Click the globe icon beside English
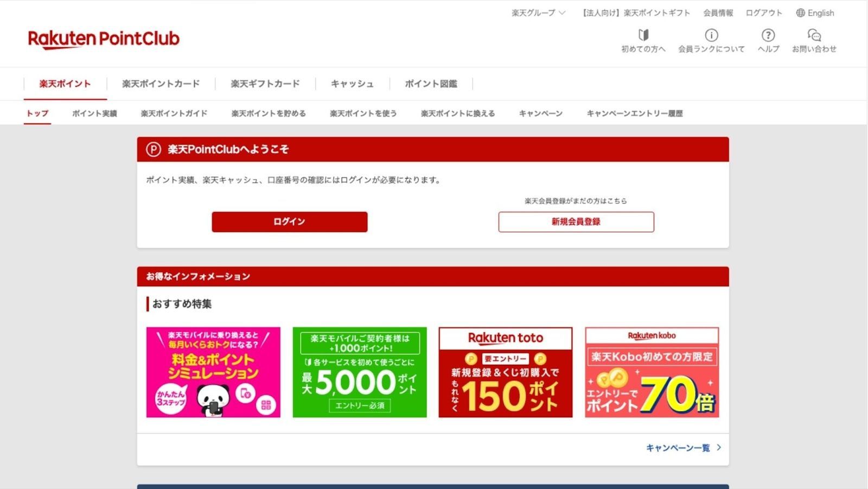Screen dimensions: 868x489 tap(801, 13)
